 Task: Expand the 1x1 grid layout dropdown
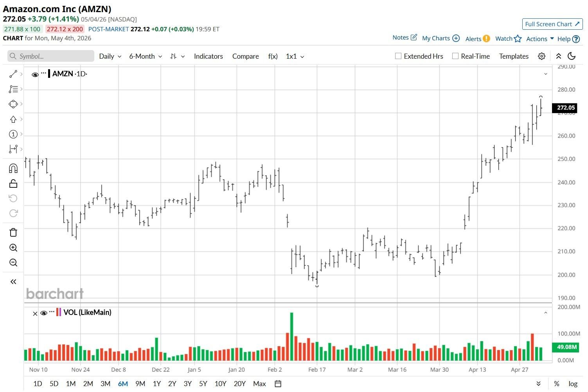pyautogui.click(x=295, y=56)
